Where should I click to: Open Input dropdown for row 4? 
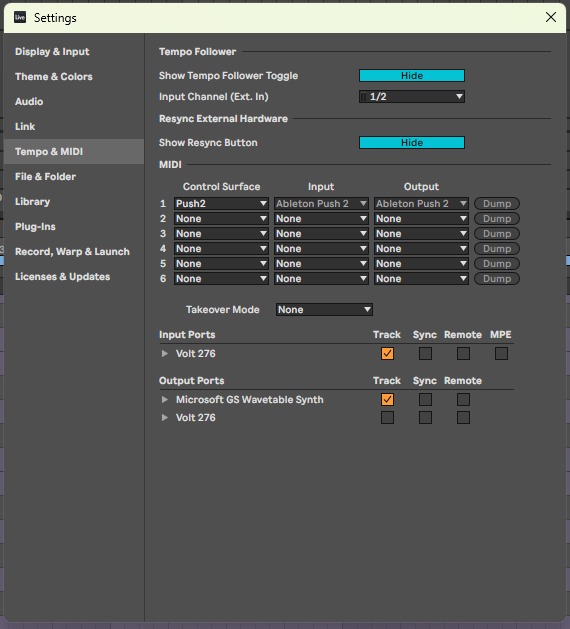click(321, 249)
